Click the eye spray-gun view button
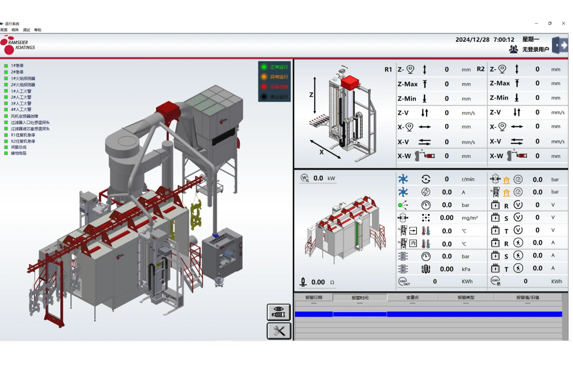The width and height of the screenshot is (573, 392). [x=279, y=312]
